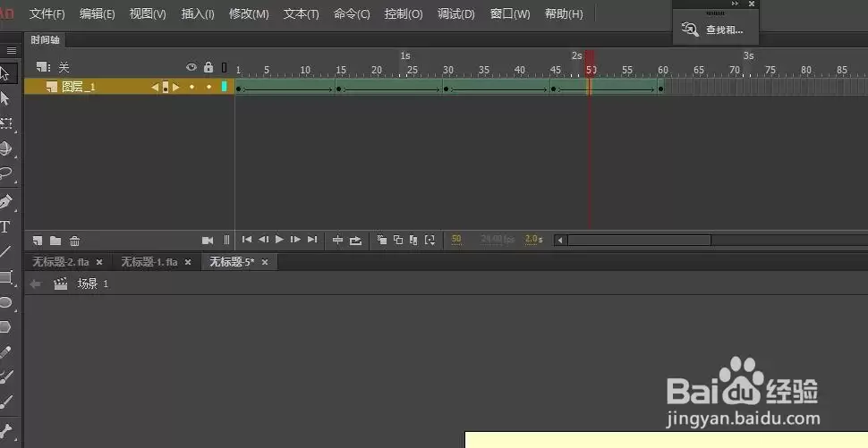Open the 窗口(W) menu
The height and width of the screenshot is (448, 868).
[510, 13]
